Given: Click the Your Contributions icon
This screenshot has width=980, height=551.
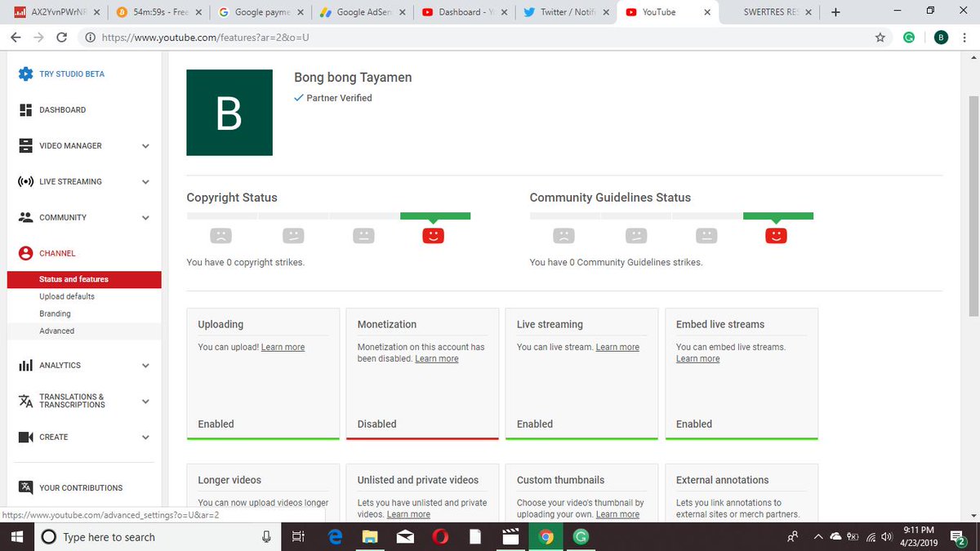Looking at the screenshot, I should [25, 487].
